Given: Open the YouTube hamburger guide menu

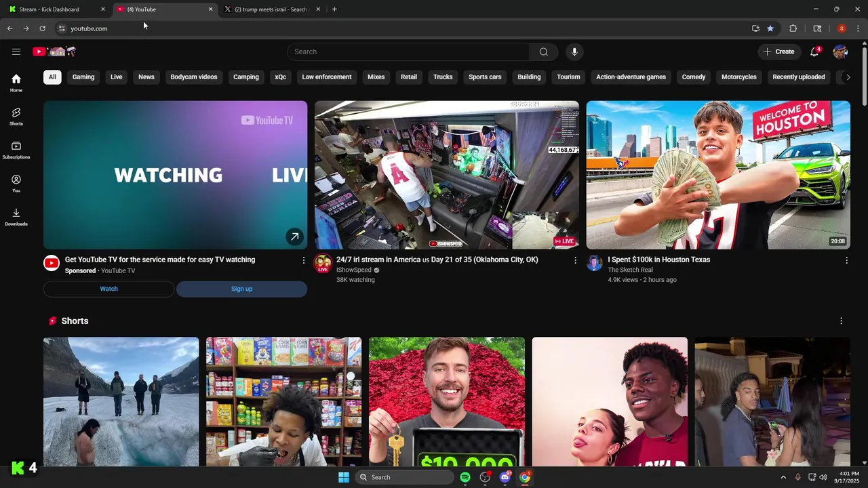Looking at the screenshot, I should point(16,52).
